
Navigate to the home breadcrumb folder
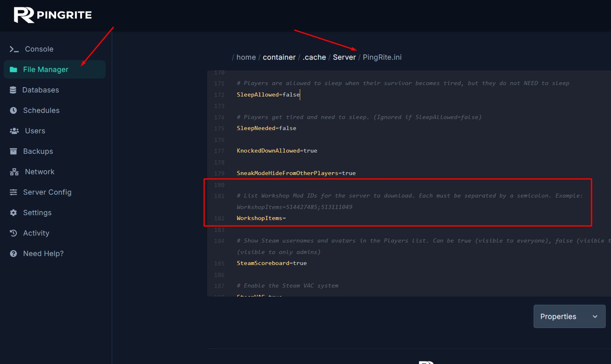[246, 57]
